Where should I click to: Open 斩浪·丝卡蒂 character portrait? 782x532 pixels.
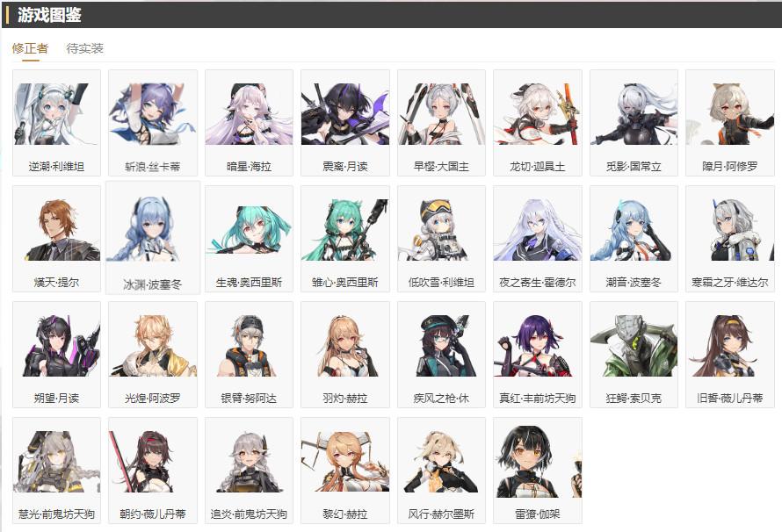[x=153, y=114]
